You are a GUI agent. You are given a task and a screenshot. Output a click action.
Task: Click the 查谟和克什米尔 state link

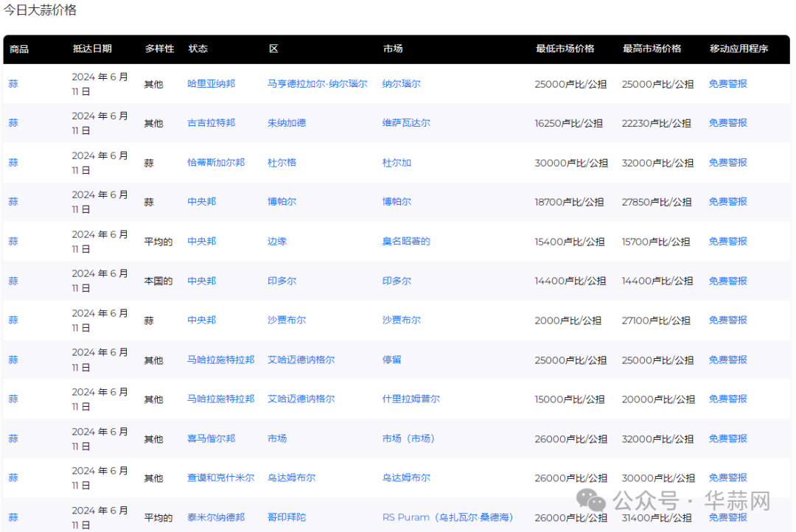coord(220,477)
